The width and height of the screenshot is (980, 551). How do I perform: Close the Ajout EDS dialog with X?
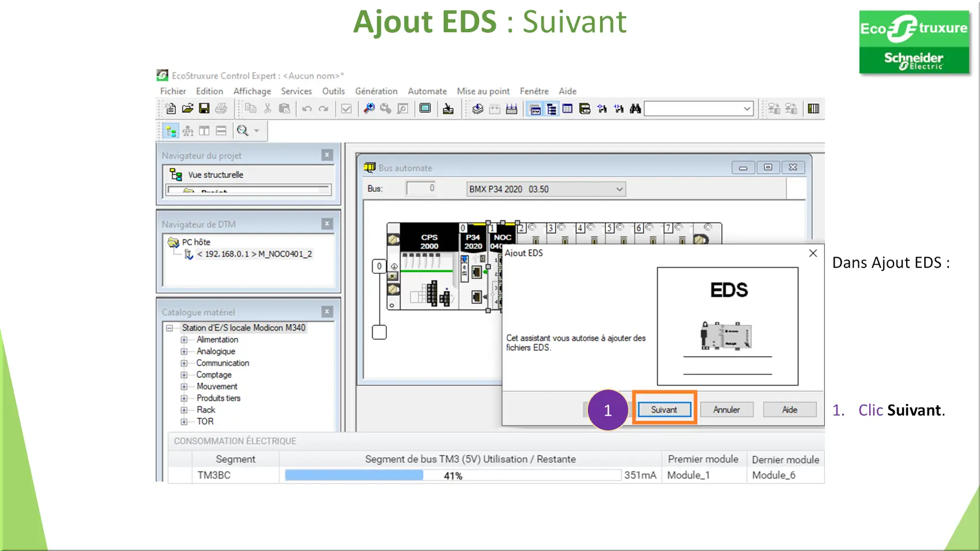tap(813, 253)
